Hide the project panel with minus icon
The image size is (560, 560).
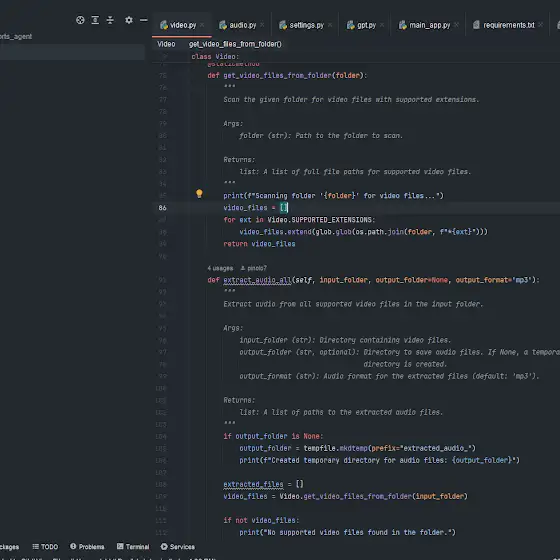tap(144, 20)
